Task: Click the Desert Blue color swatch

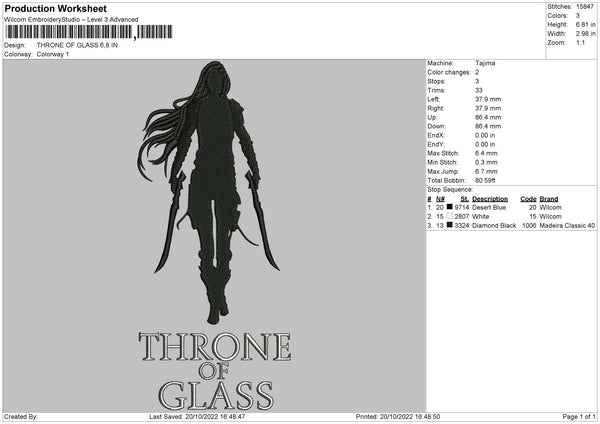Action: (450, 207)
